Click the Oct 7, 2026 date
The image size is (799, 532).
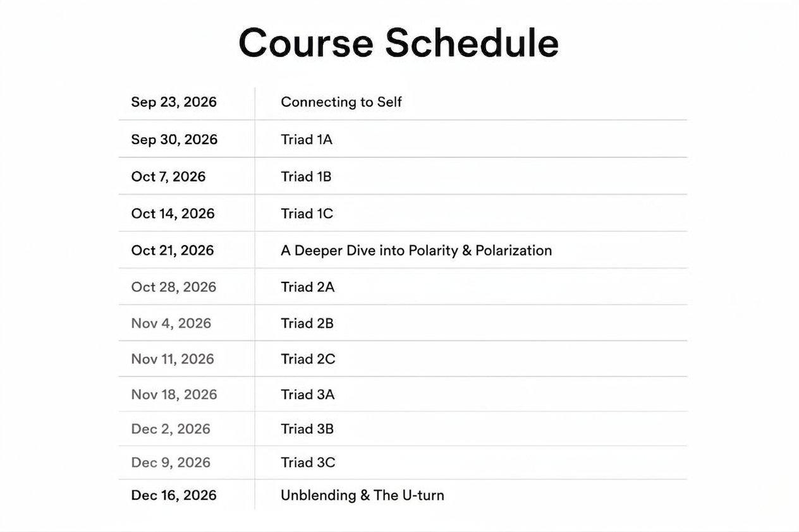click(x=168, y=177)
